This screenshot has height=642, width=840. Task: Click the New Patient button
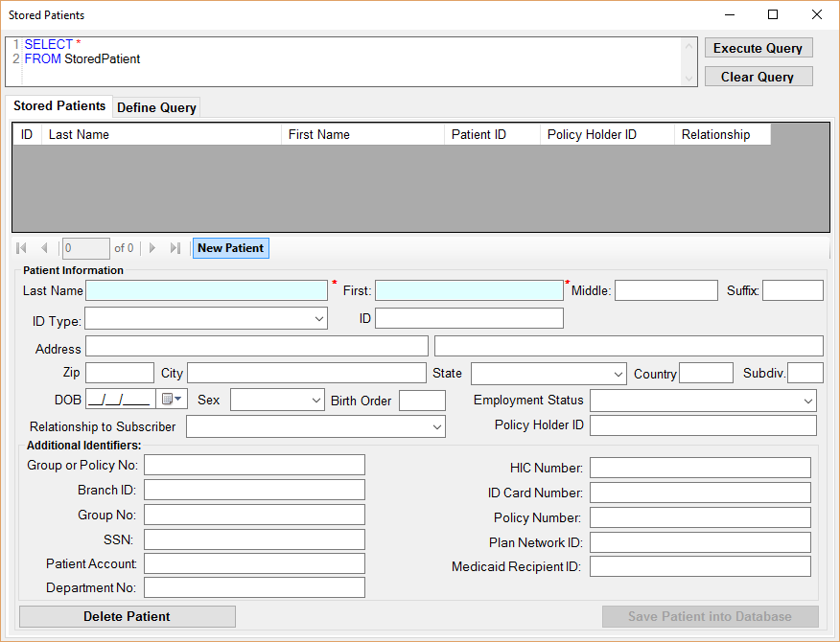pyautogui.click(x=230, y=248)
